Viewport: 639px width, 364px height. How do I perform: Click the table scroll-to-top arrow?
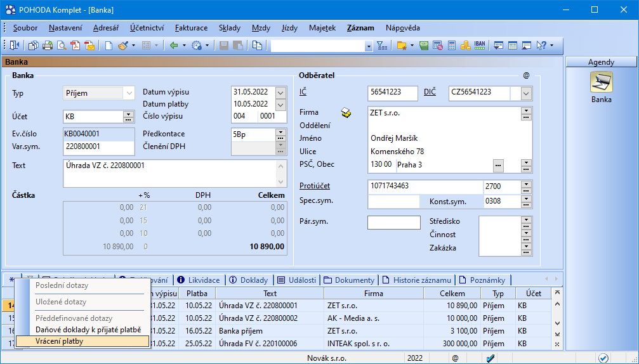click(557, 293)
